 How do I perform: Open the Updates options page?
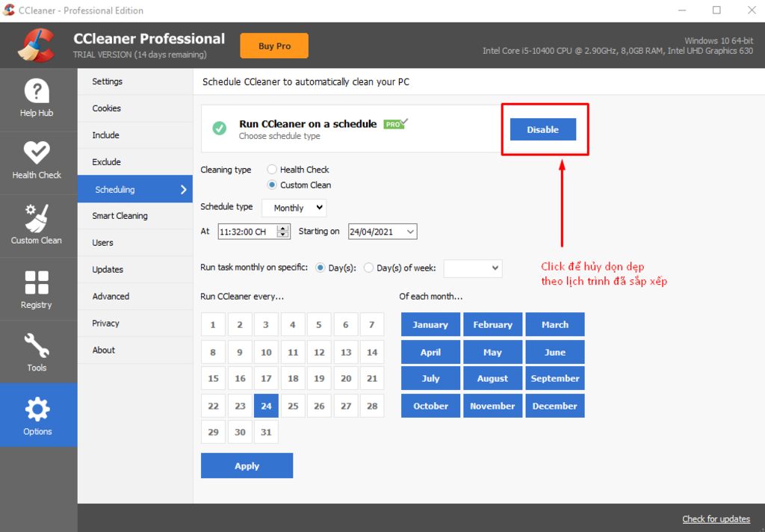click(135, 270)
